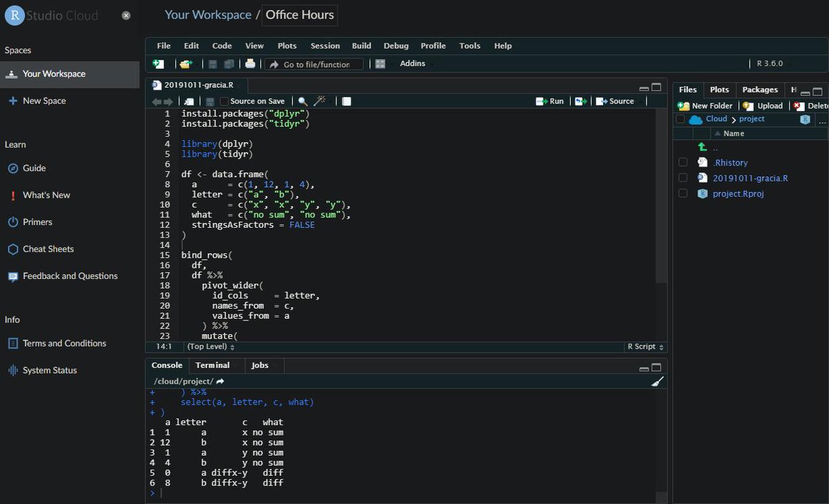The height and width of the screenshot is (504, 829).
Task: Click the Open File folder icon
Action: (x=185, y=64)
